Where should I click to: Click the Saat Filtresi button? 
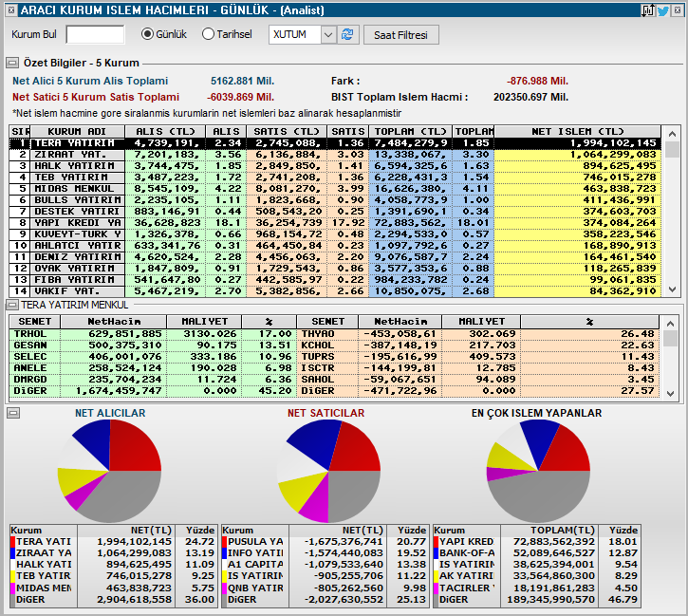pos(401,35)
